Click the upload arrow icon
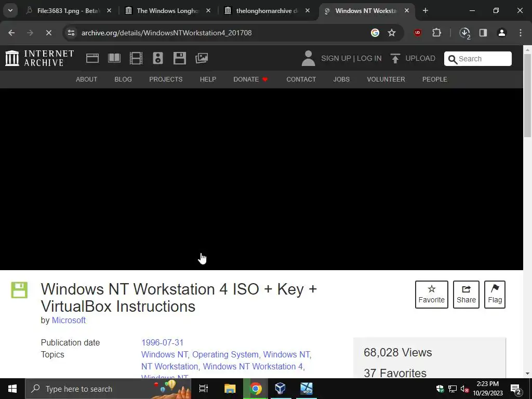This screenshot has width=532, height=399. (x=395, y=58)
